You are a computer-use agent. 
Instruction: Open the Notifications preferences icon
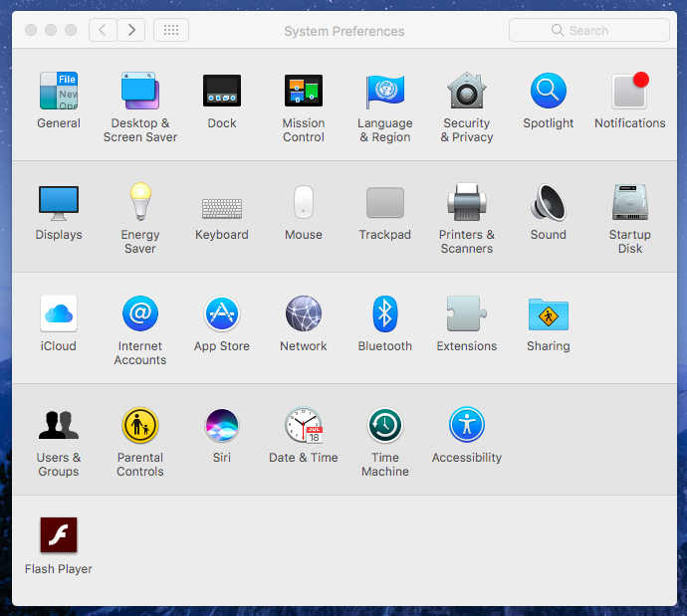tap(630, 91)
